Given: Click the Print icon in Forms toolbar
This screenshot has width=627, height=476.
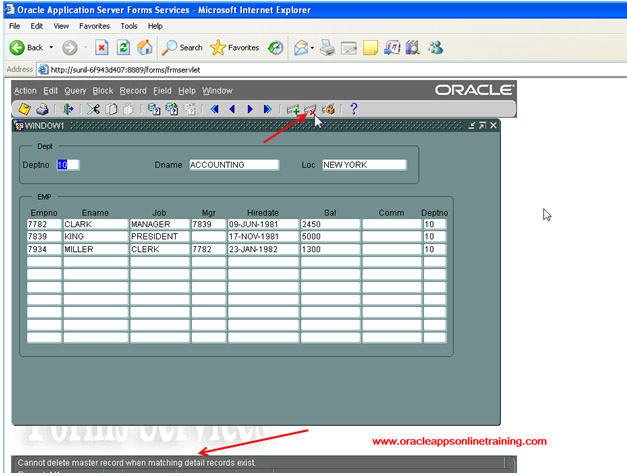Looking at the screenshot, I should point(42,109).
